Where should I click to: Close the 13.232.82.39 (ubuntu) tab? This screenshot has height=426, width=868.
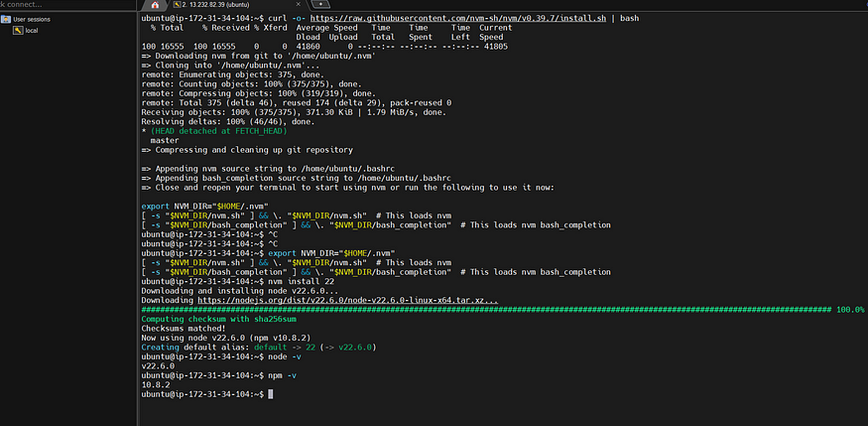click(x=299, y=5)
